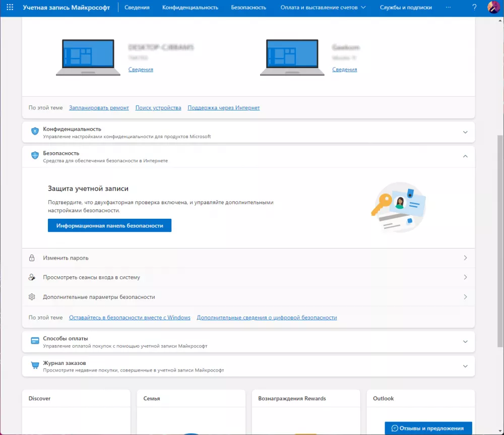Viewport: 504px width, 435px height.
Task: Click the Payment methods card icon
Action: pyautogui.click(x=35, y=341)
